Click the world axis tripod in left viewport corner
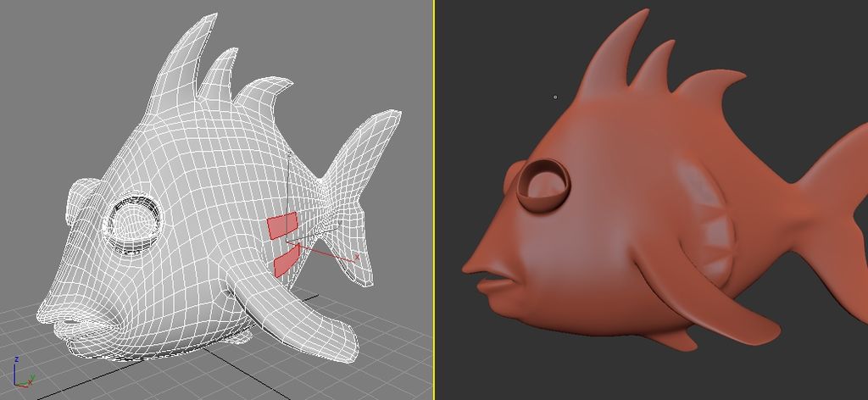Viewport: 868px width, 400px height. point(23,372)
